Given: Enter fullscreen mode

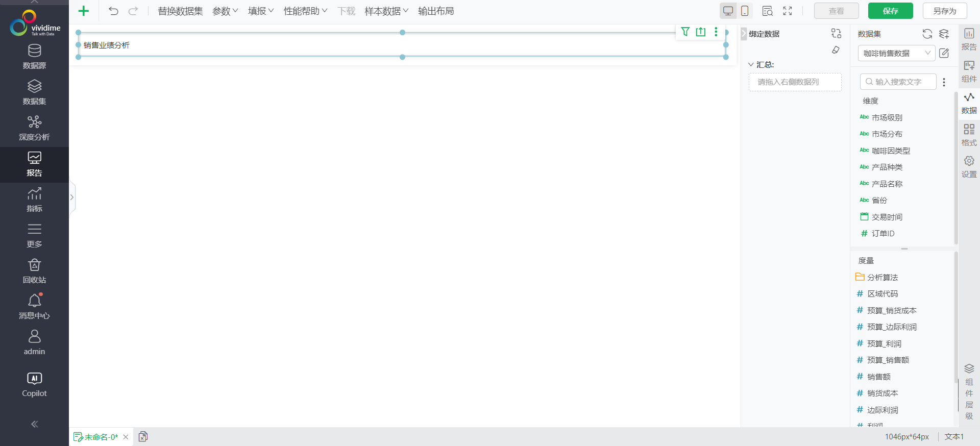Looking at the screenshot, I should (x=788, y=11).
